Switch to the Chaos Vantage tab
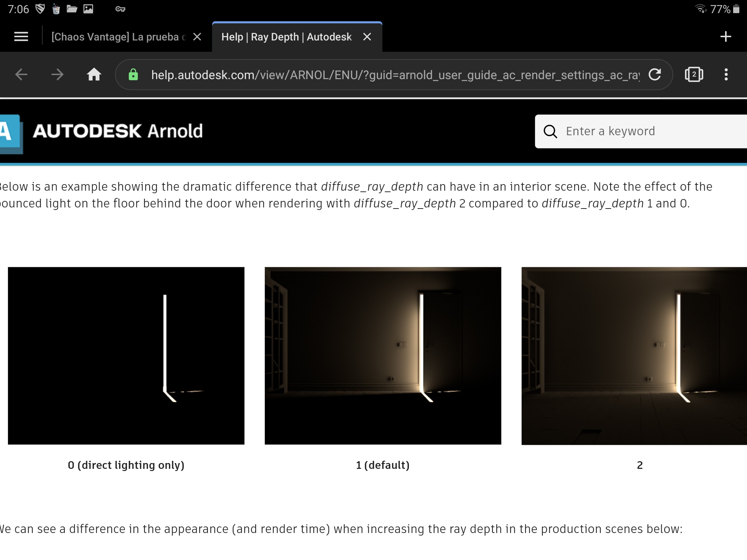Screen dimensions: 747x560 (119, 37)
